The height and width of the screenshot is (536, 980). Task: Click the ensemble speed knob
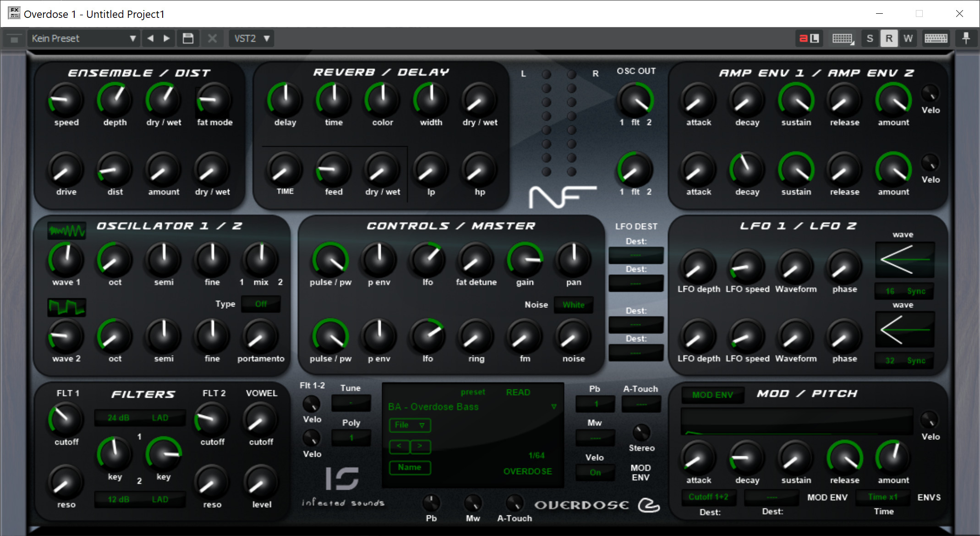click(66, 100)
